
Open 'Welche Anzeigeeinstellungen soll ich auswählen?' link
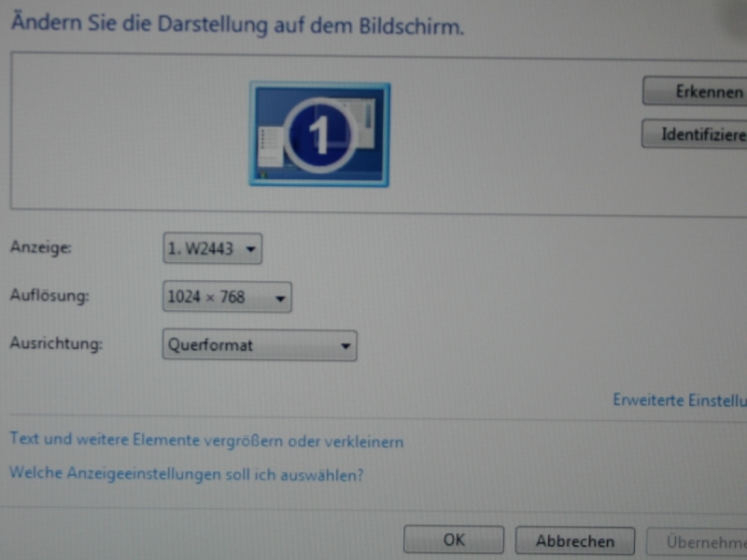[x=186, y=474]
